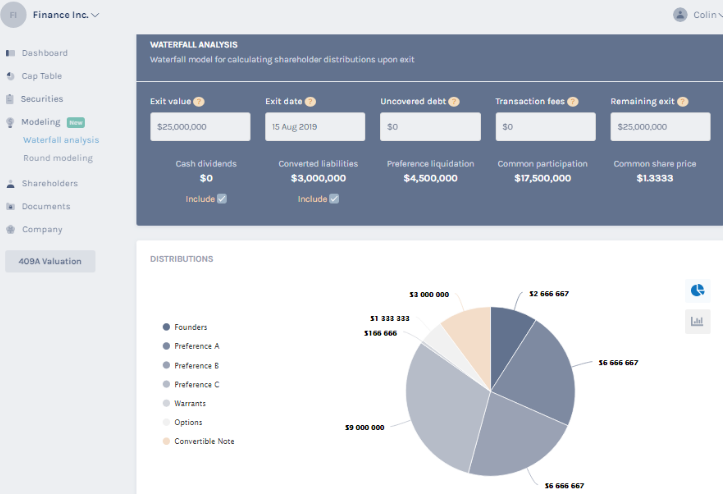Go to Shareholders in the sidebar

[x=49, y=184]
